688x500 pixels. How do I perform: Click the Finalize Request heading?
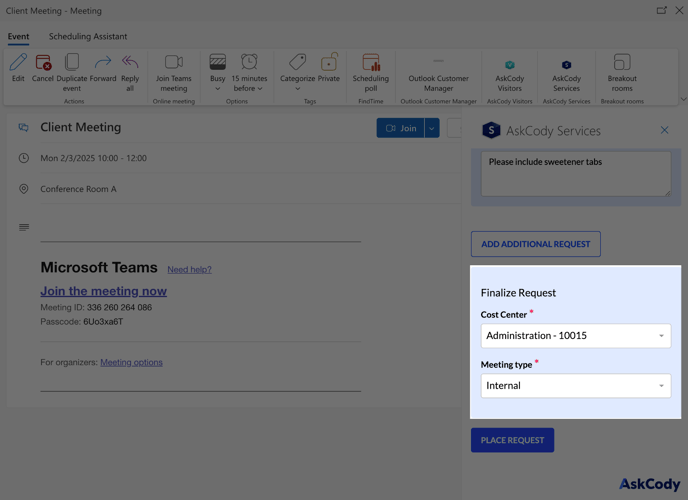518,293
